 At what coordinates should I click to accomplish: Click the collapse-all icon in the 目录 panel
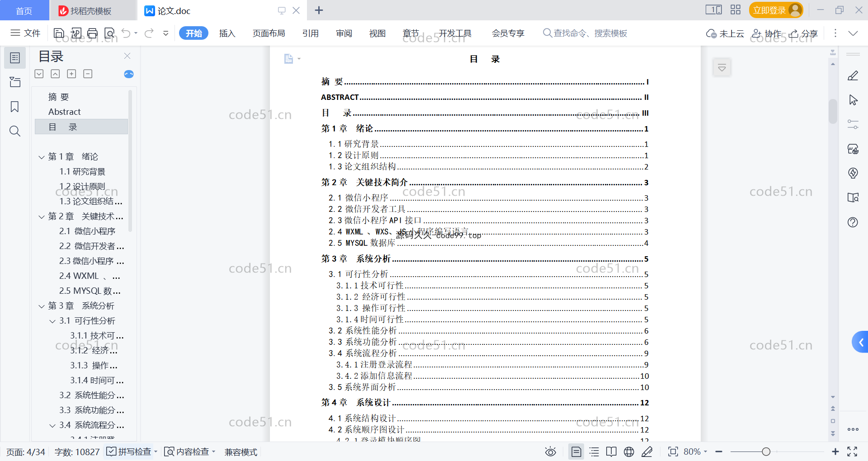(x=39, y=74)
